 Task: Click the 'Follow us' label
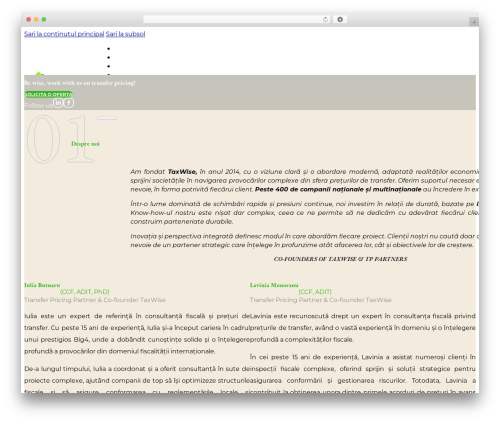38,105
